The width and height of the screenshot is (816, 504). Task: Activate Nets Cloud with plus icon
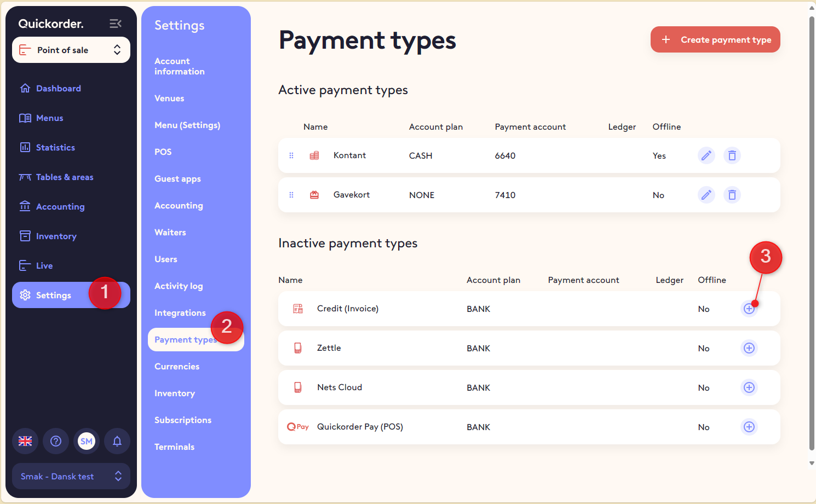tap(749, 387)
